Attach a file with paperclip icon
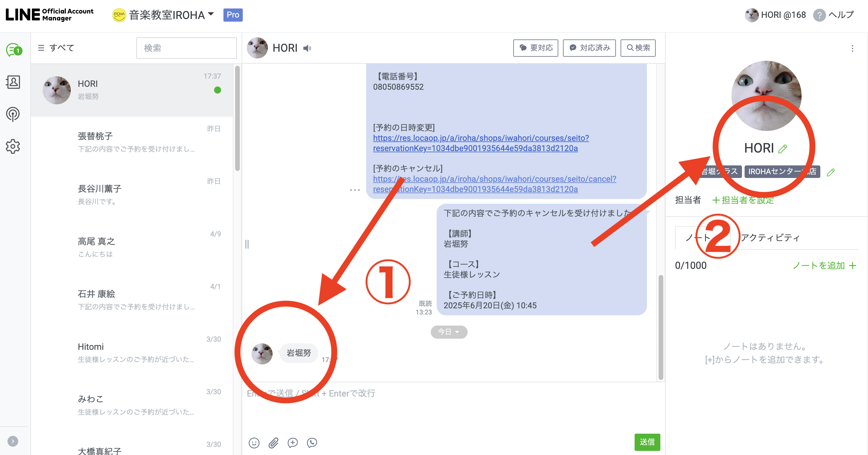Screen dimensions: 868x455 pos(273,442)
